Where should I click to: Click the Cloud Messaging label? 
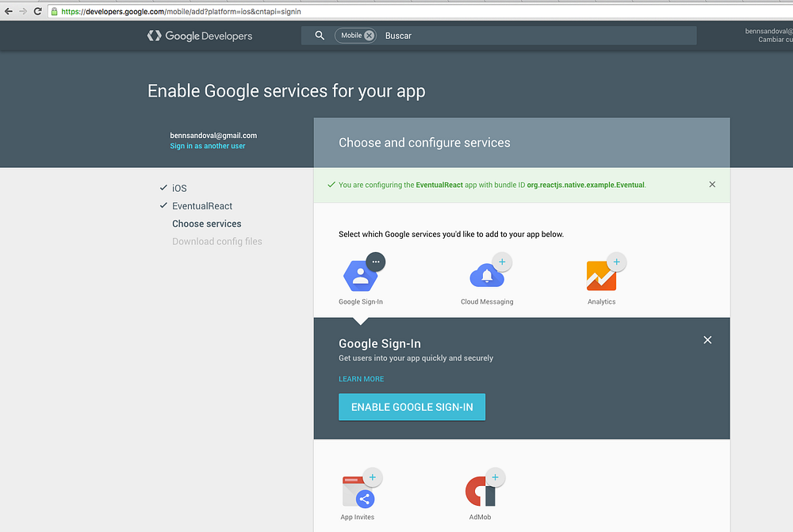[487, 301]
